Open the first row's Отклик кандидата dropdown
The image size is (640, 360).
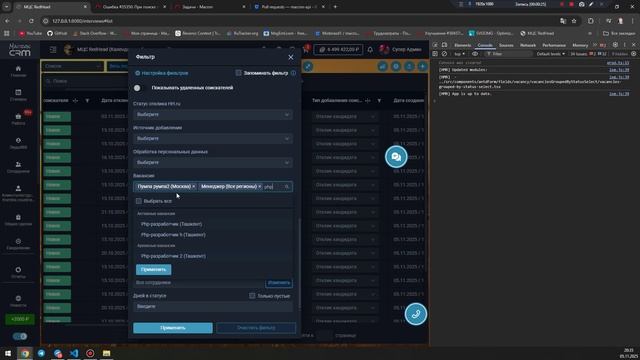pyautogui.click(x=345, y=116)
